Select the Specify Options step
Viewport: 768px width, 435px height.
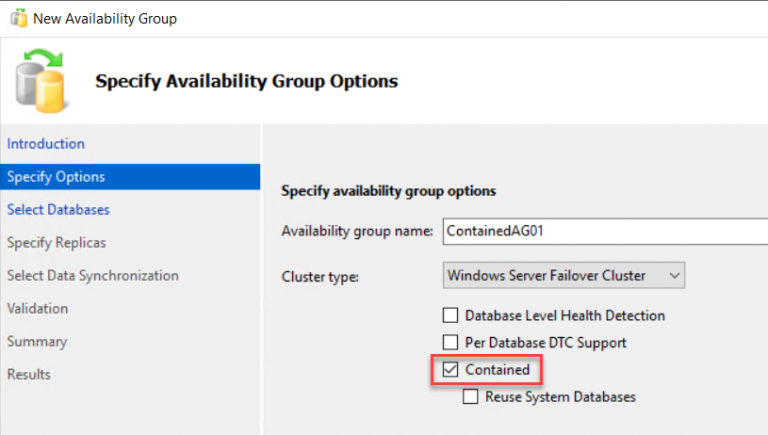(56, 177)
